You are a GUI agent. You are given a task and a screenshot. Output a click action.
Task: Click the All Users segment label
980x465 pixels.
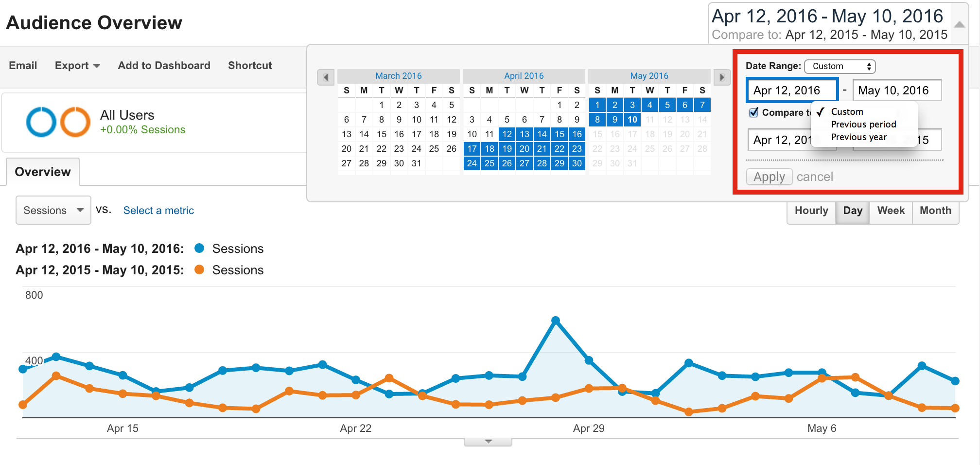[x=127, y=115]
